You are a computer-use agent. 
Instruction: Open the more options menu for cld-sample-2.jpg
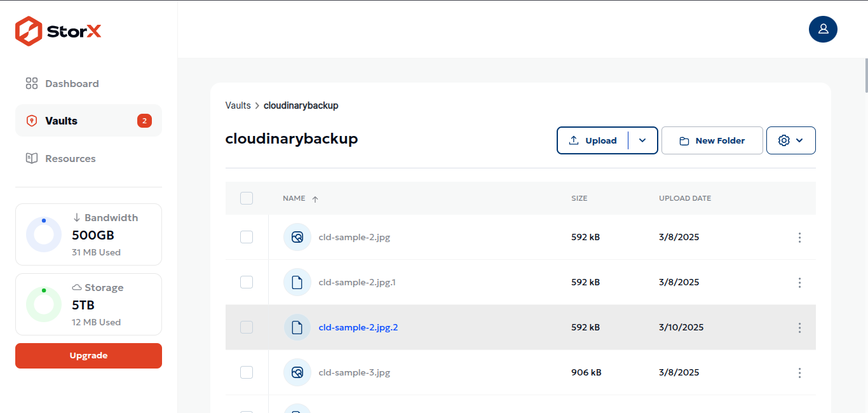[799, 238]
